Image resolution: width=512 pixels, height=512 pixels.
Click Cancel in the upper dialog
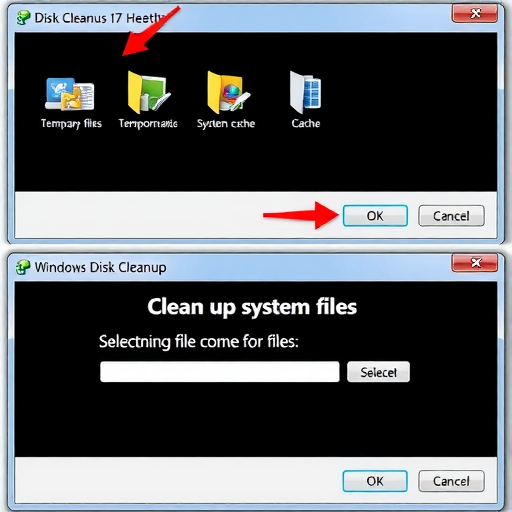coord(451,216)
